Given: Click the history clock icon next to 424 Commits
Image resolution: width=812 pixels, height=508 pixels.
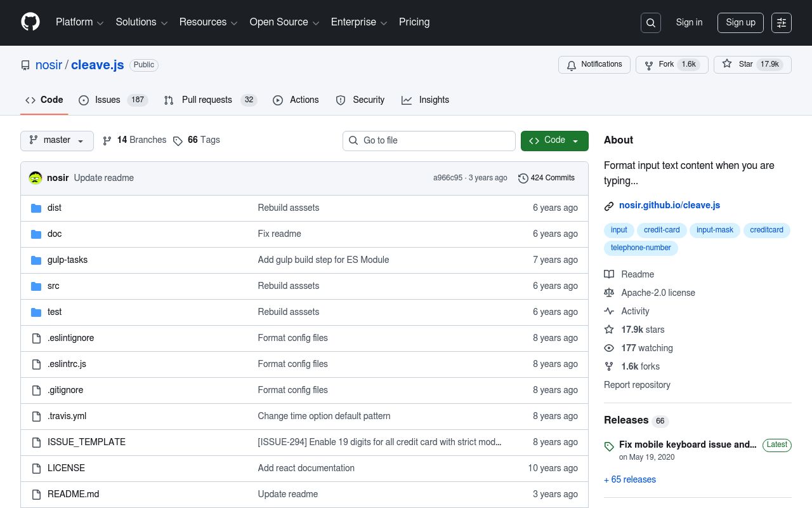Looking at the screenshot, I should [523, 178].
